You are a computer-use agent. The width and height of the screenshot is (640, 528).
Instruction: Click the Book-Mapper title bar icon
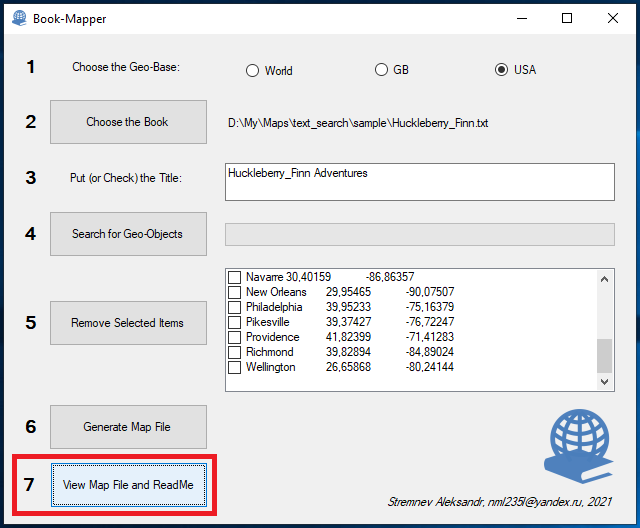tap(19, 18)
